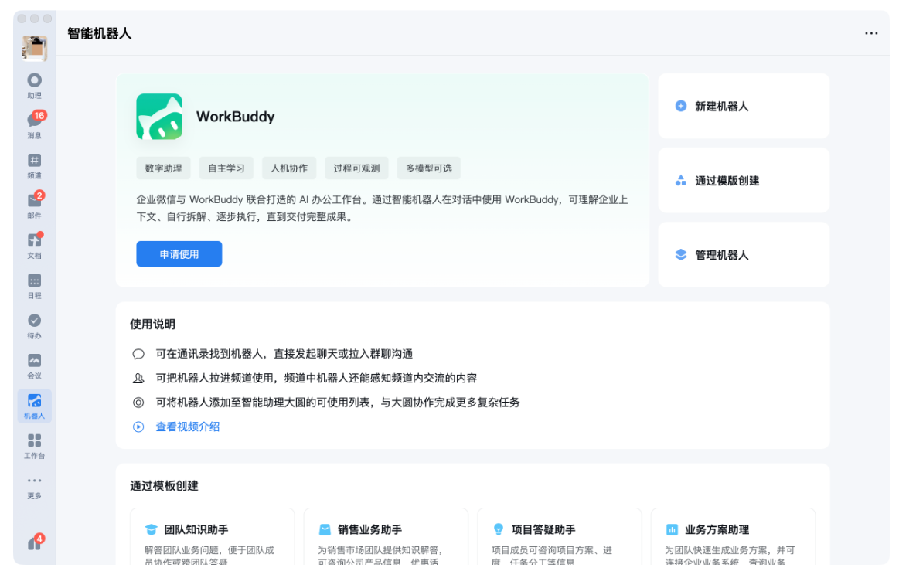Screen dimensions: 899x588
Task: Click the person icon in 使用说明
Action: pyautogui.click(x=138, y=379)
